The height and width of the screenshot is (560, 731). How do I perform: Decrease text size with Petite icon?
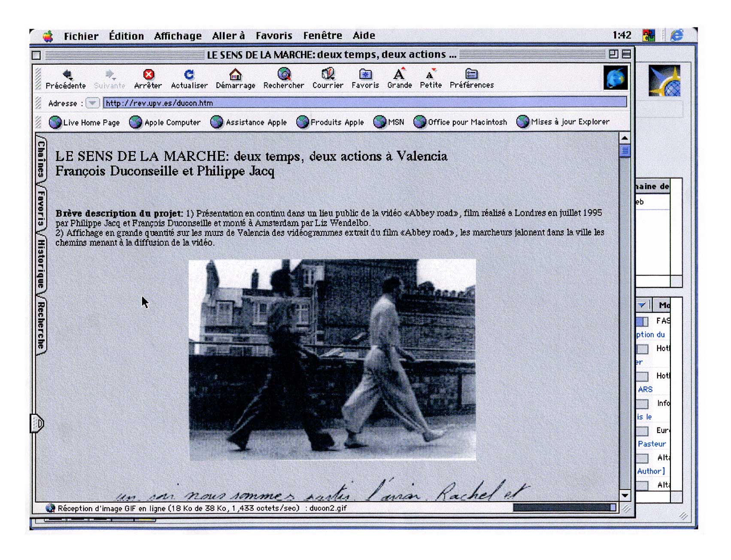[430, 75]
